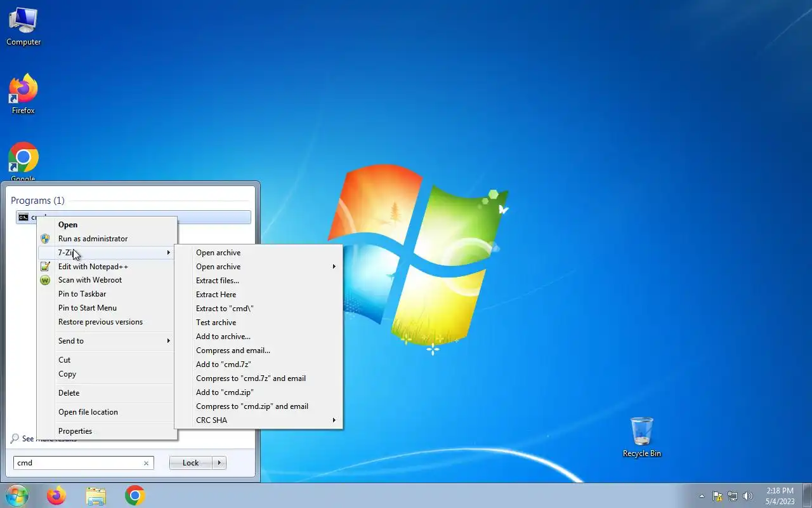Choose Extract Here

tap(258, 295)
